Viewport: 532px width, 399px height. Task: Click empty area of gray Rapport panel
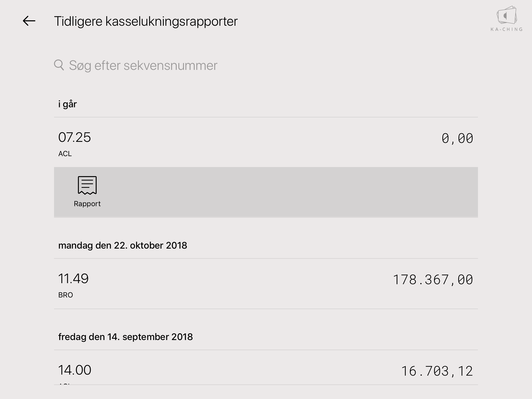pos(286,192)
